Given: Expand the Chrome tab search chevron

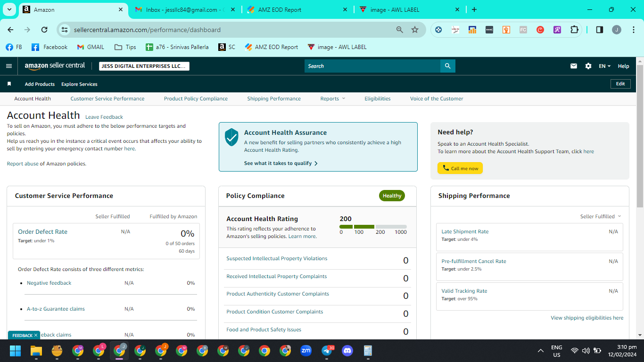Looking at the screenshot, I should point(9,9).
